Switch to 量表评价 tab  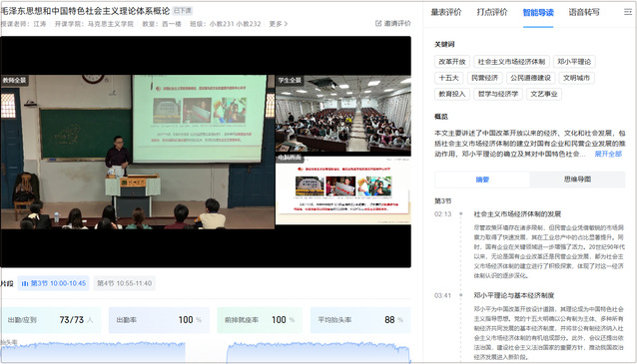pos(446,12)
